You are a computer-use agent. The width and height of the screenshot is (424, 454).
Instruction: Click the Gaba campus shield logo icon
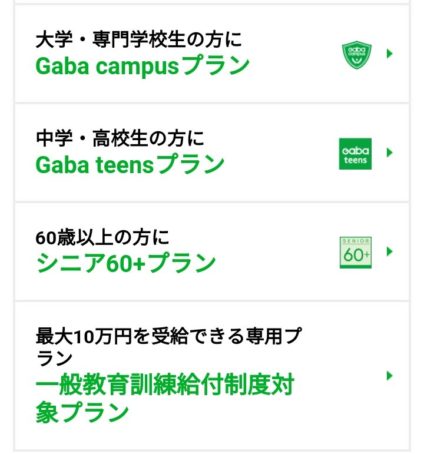(357, 55)
